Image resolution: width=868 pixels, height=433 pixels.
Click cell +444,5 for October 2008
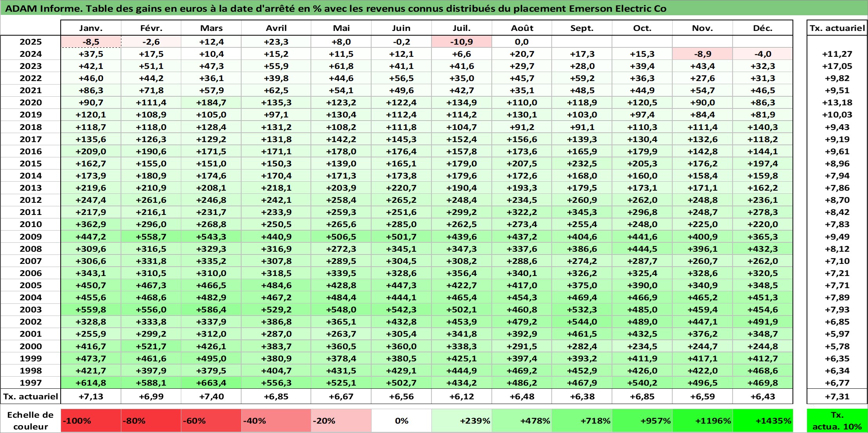pos(642,249)
